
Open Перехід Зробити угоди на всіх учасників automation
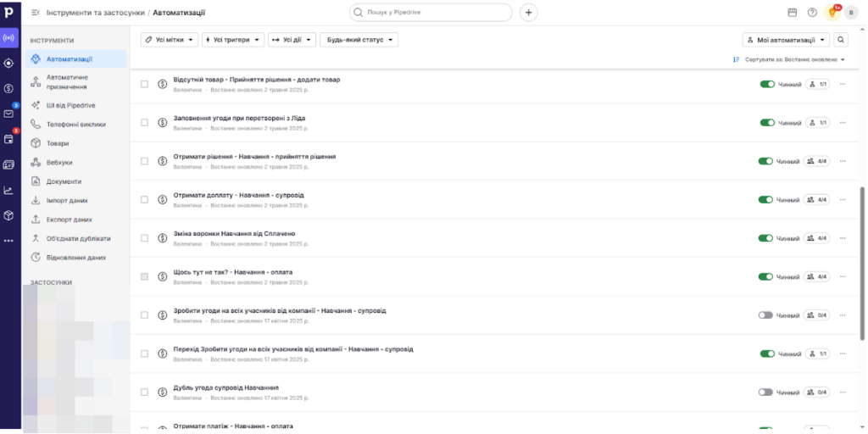(293, 349)
